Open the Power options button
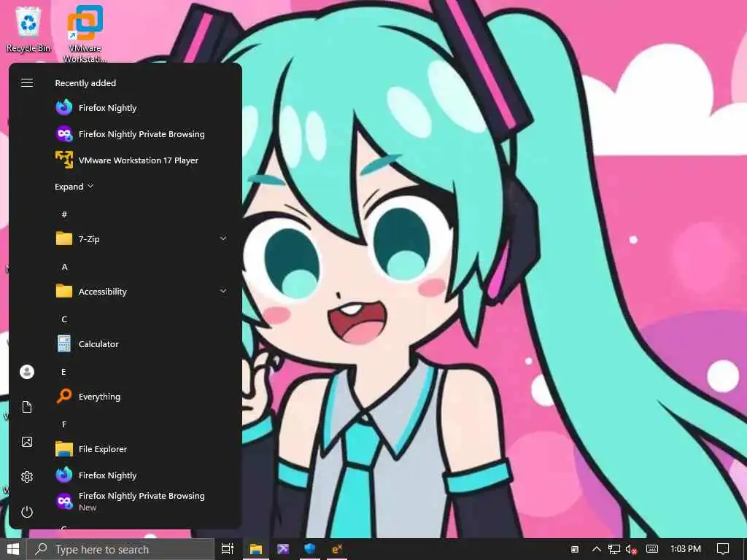Image resolution: width=747 pixels, height=560 pixels. point(27,512)
